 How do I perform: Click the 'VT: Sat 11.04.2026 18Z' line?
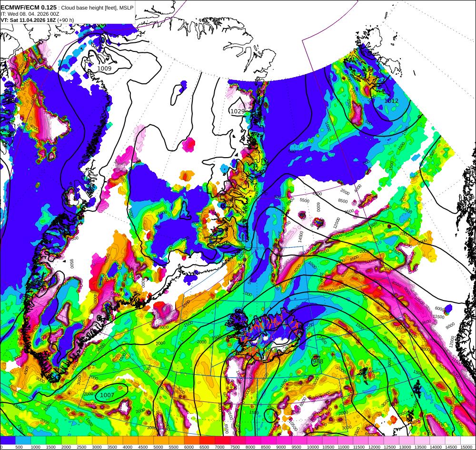[28, 20]
